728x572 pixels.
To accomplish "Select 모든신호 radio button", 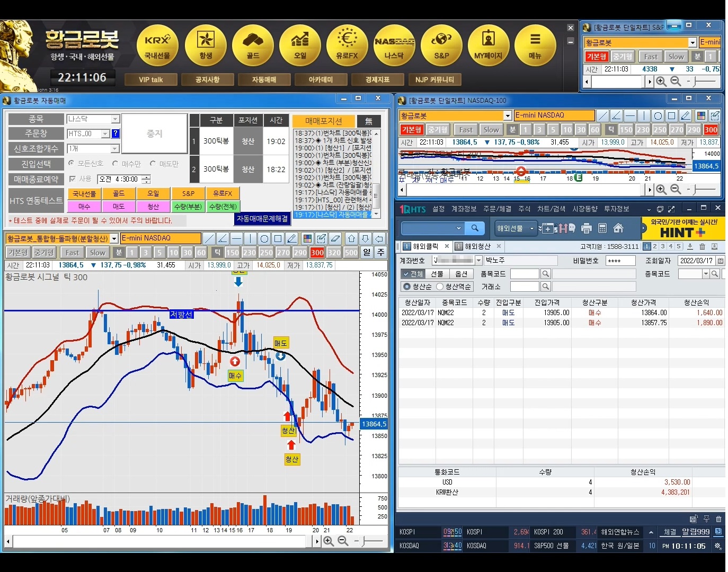I will point(72,164).
